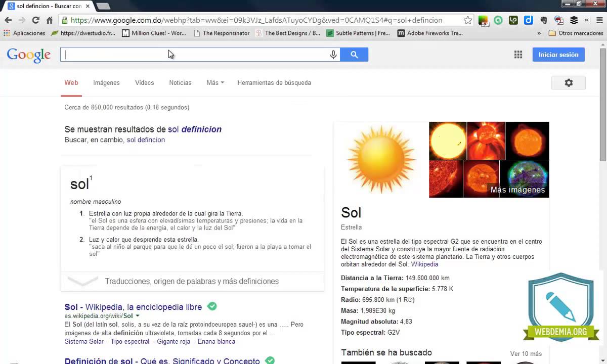Open the browser home page icon

coord(50,20)
